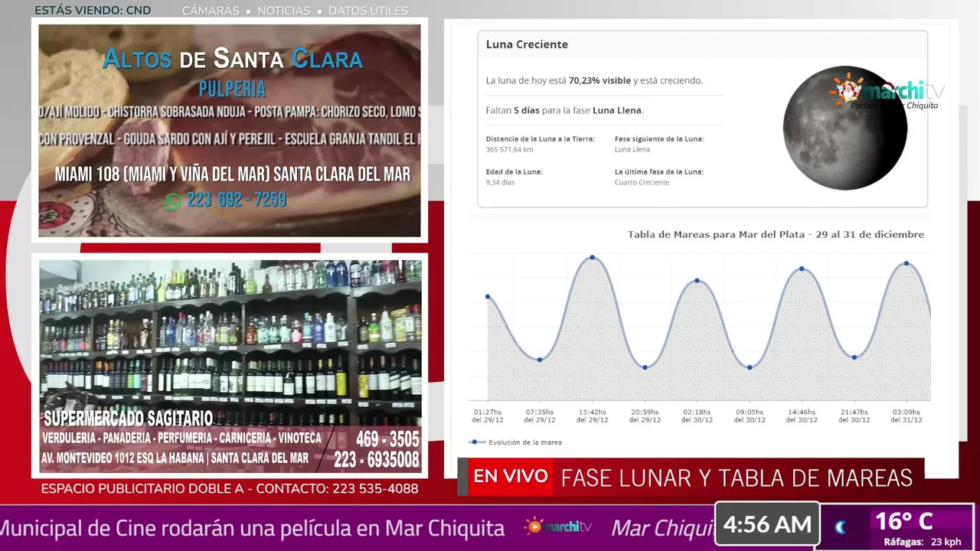Click the 'FASE LUNAR Y TABLA DE MAREAS' caption
The height and width of the screenshot is (551, 980).
coord(737,478)
